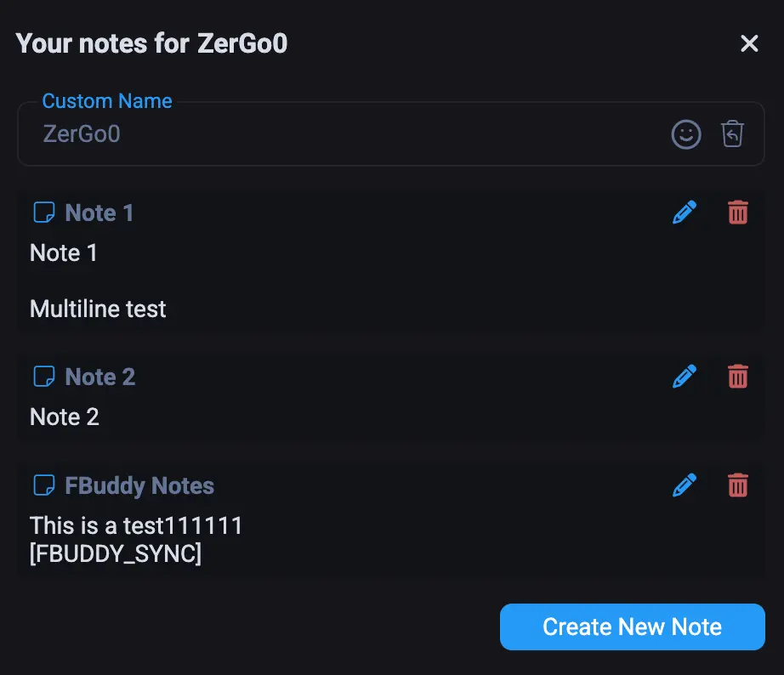Select the Note 2 title label
This screenshot has width=784, height=675.
click(99, 377)
